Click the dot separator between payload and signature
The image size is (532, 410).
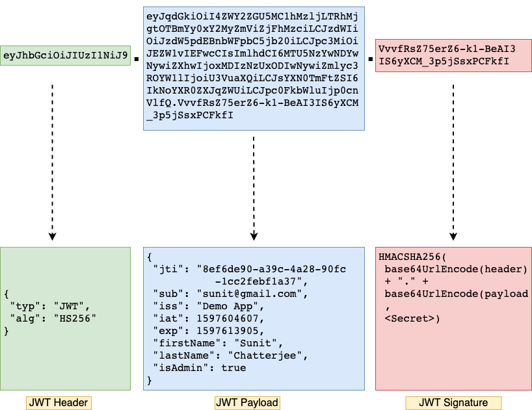click(370, 59)
